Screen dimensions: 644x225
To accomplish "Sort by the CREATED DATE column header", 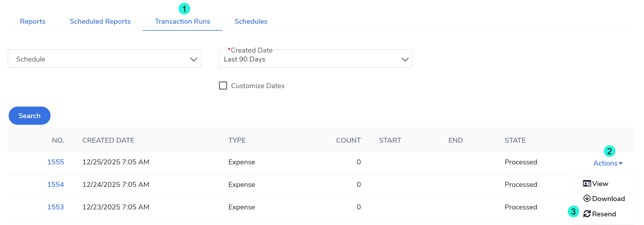I will pyautogui.click(x=108, y=140).
